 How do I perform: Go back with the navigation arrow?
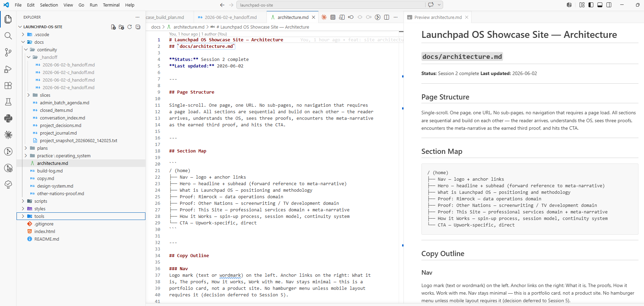pyautogui.click(x=222, y=5)
